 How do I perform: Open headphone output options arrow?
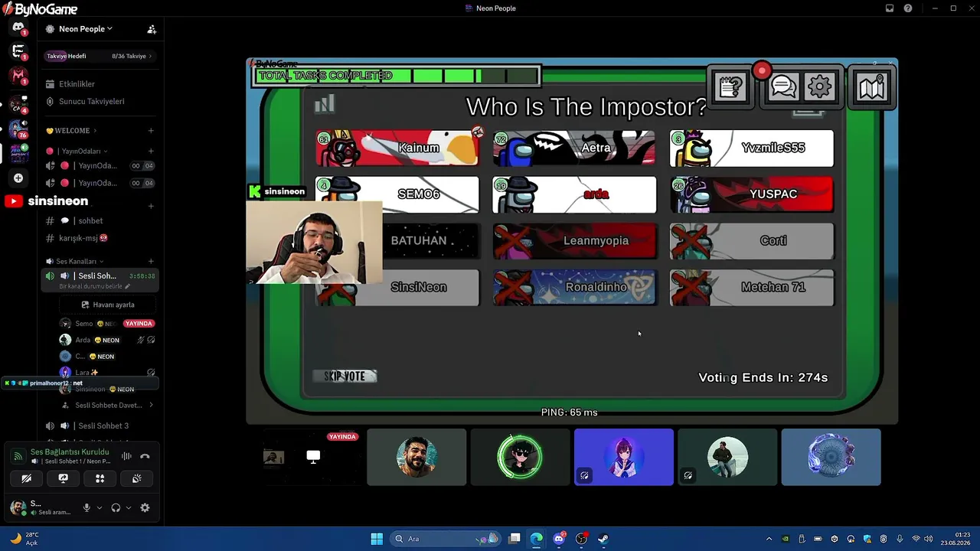pyautogui.click(x=129, y=508)
